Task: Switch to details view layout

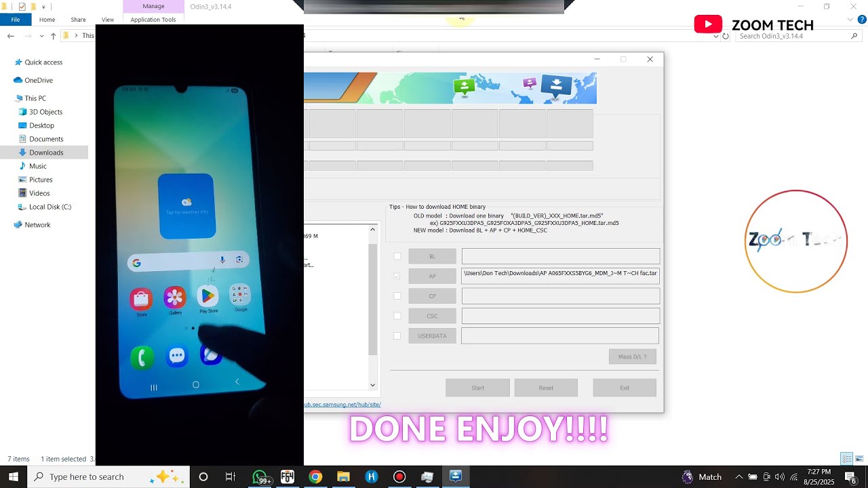Action: (x=847, y=459)
